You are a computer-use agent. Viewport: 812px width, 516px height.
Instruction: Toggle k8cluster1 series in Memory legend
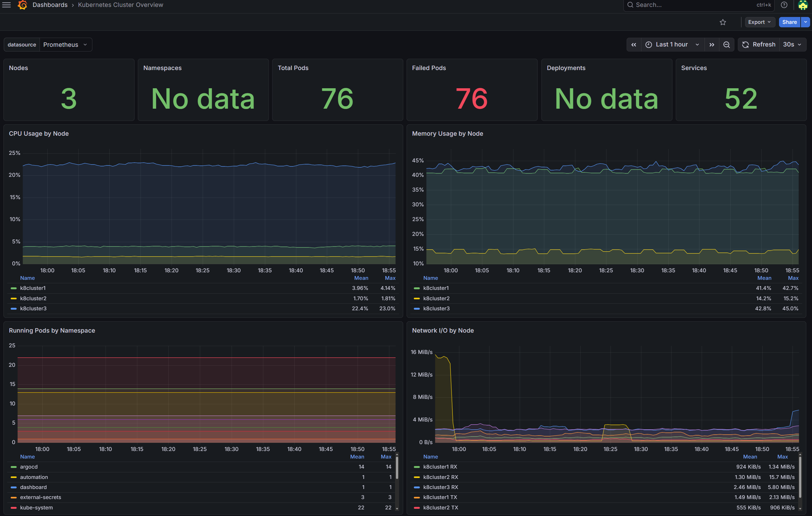pyautogui.click(x=436, y=288)
